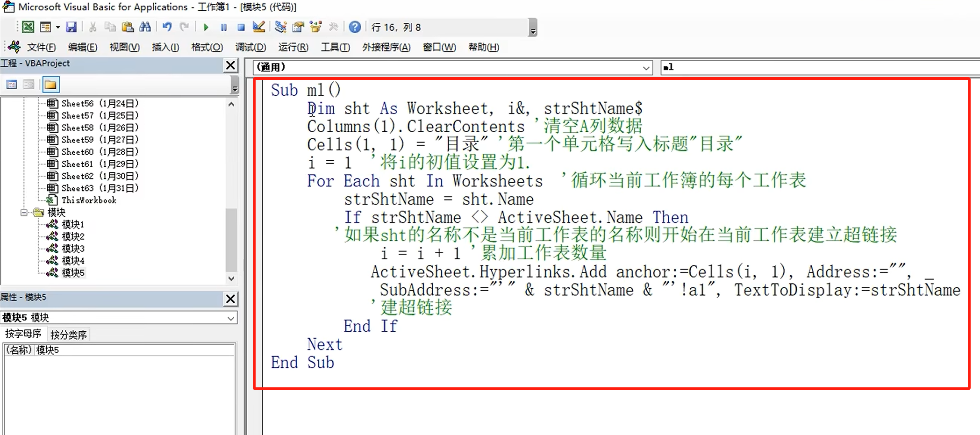Click the Break pause icon
Screen dimensions: 980x435
tap(223, 27)
